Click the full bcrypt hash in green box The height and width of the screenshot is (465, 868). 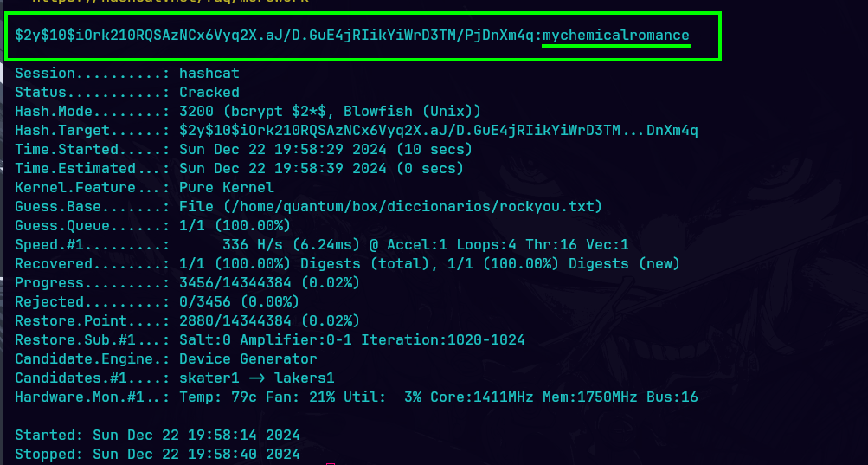tap(277, 36)
